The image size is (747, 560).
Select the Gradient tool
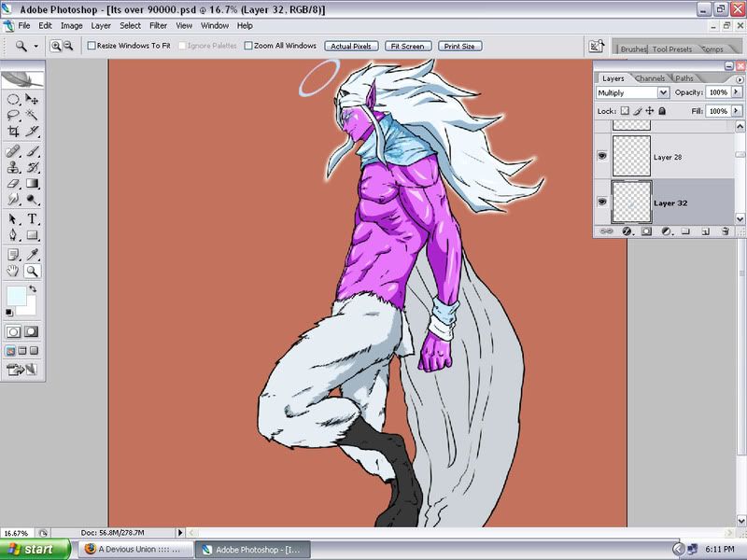(x=32, y=183)
